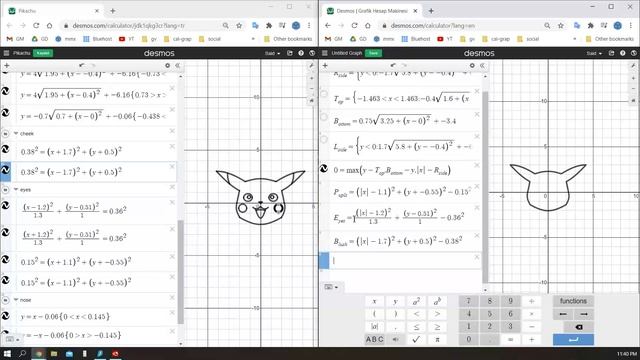This screenshot has height=360, width=640.
Task: Open language globe in Untitled Graph window
Action: pyautogui.click(x=633, y=53)
